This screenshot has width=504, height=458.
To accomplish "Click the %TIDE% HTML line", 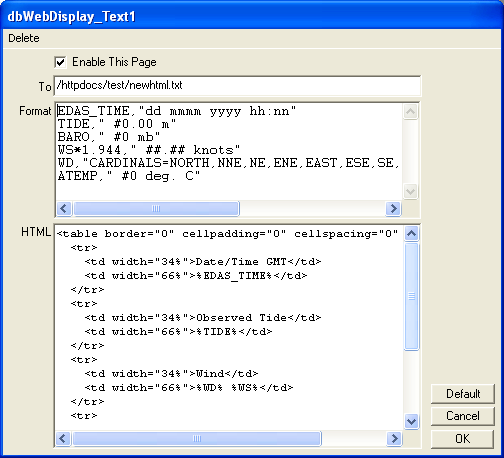I will pyautogui.click(x=178, y=332).
